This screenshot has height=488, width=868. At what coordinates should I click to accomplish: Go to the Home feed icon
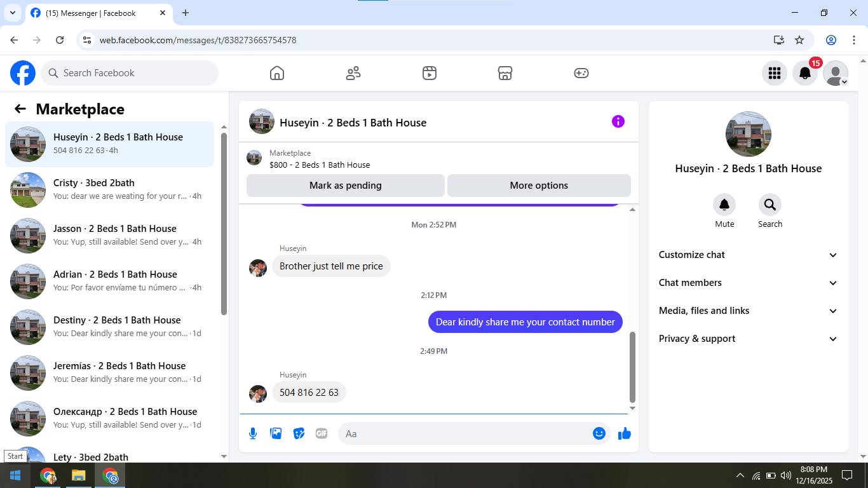point(277,73)
